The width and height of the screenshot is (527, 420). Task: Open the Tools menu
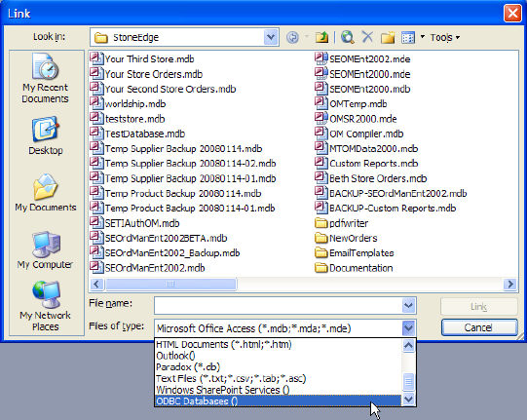point(444,37)
